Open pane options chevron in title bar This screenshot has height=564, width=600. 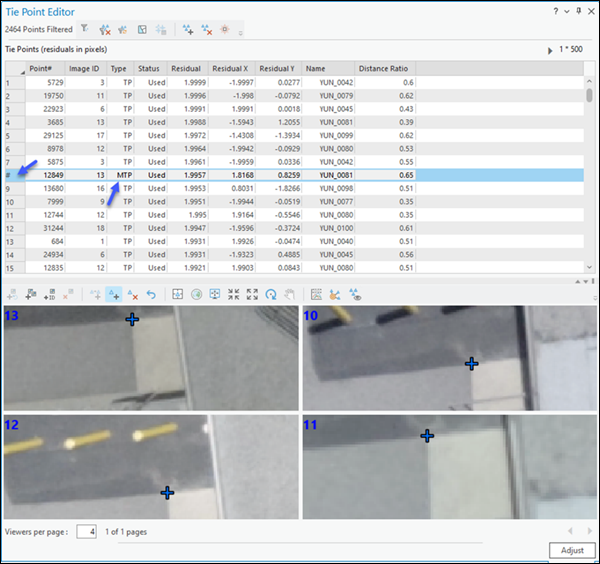tap(567, 11)
